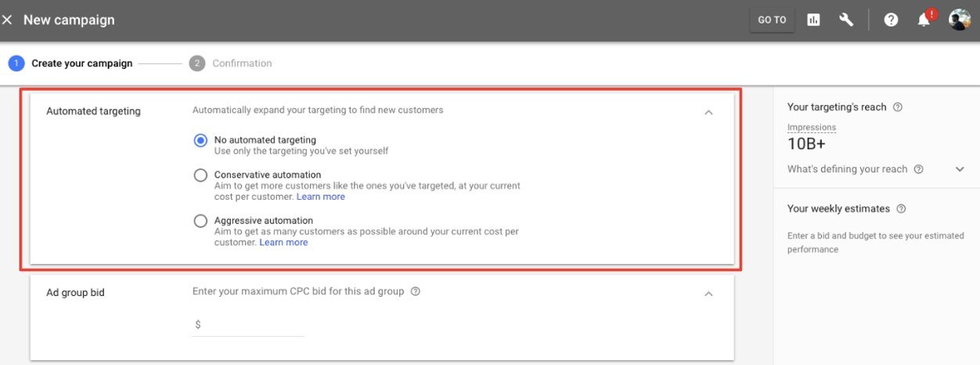The width and height of the screenshot is (980, 365).
Task: Click the GO TO button
Action: 772,20
